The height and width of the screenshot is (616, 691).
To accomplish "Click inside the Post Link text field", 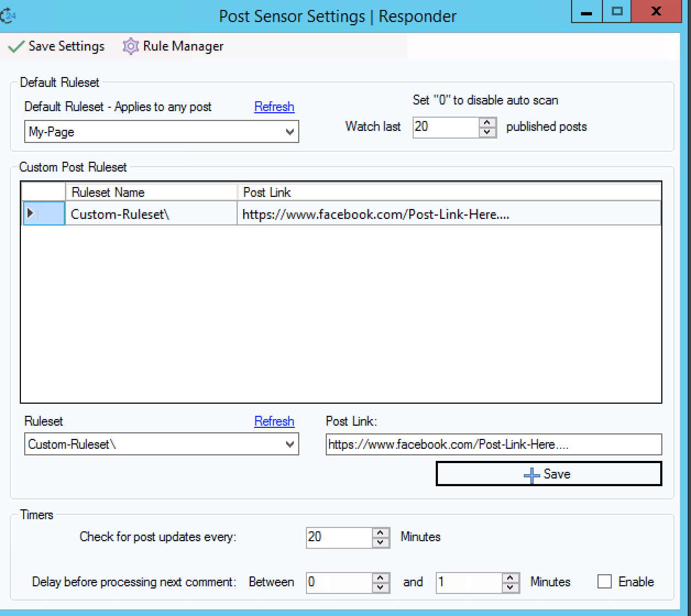I will 493,444.
